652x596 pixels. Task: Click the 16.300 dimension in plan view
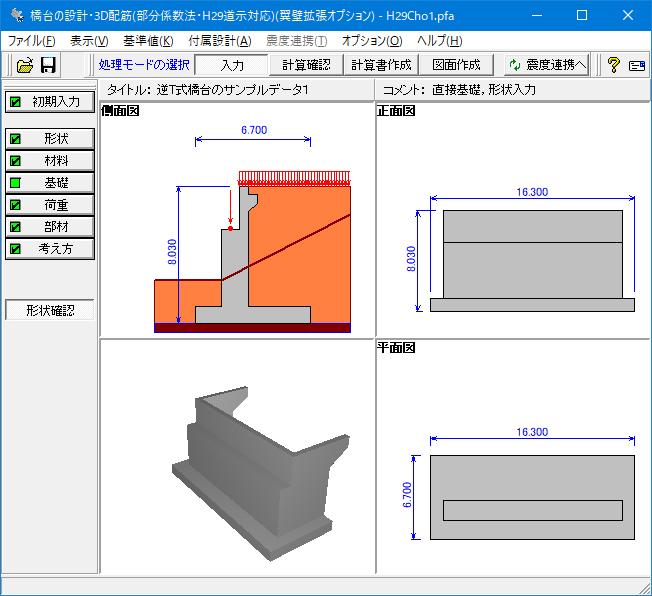[532, 432]
